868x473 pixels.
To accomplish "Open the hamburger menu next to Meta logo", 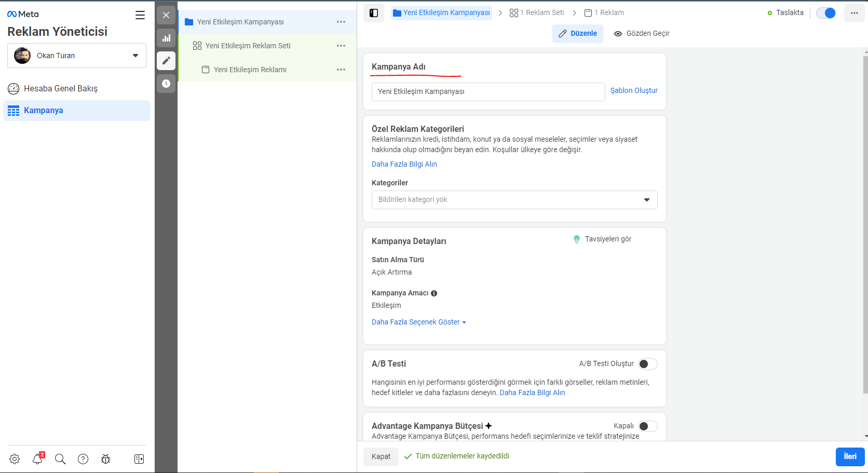I will point(140,15).
